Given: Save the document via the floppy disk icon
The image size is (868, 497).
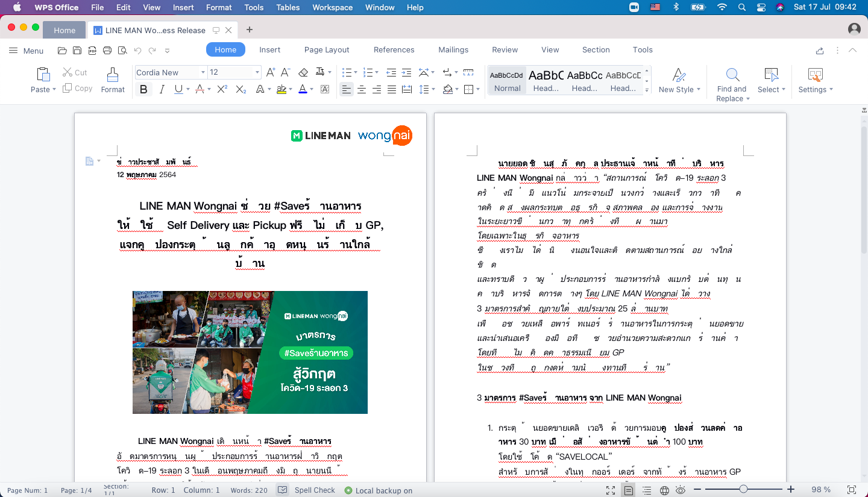Looking at the screenshot, I should tap(77, 51).
